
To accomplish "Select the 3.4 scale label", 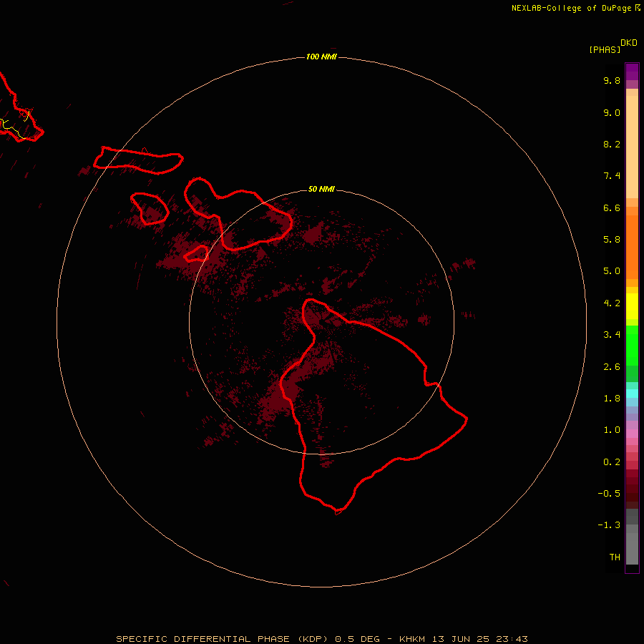I will (612, 335).
